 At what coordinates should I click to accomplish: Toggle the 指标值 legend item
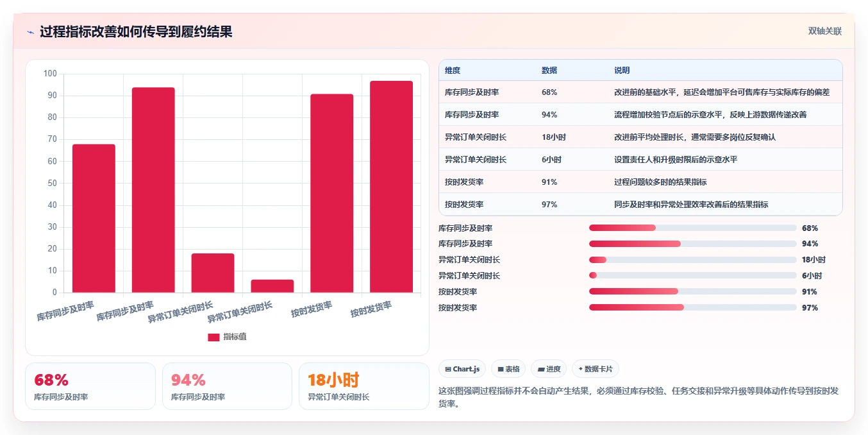(x=227, y=337)
